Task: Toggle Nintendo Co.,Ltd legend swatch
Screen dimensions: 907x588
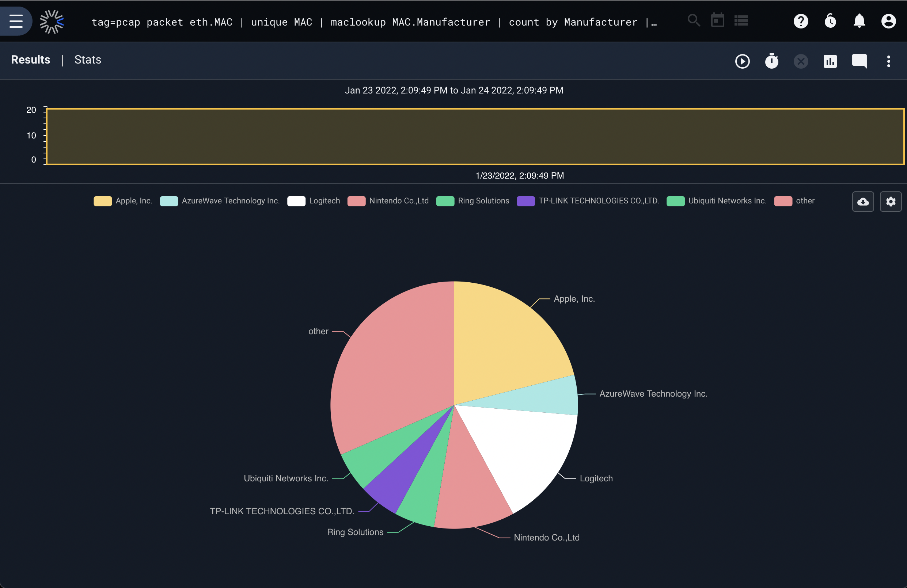Action: tap(356, 201)
